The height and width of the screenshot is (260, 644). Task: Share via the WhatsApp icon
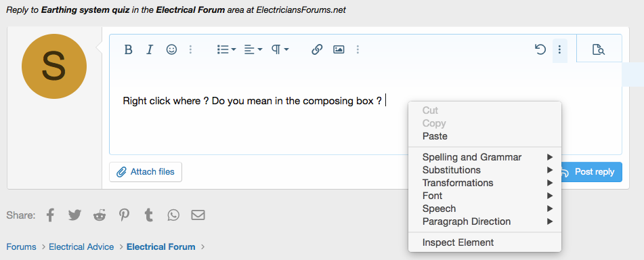[x=173, y=215]
